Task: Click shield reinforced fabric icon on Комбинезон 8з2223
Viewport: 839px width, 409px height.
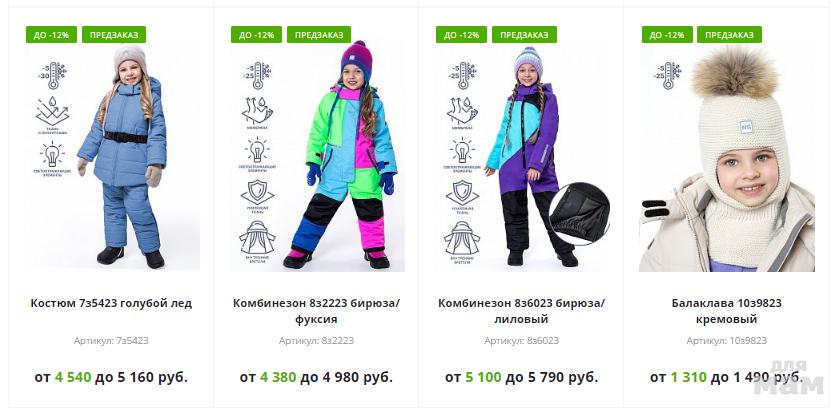Action: pyautogui.click(x=257, y=193)
